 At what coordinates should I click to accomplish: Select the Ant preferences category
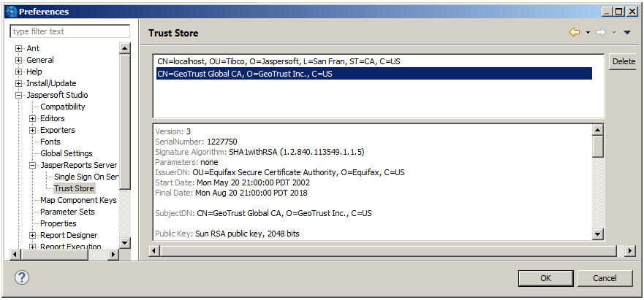pyautogui.click(x=33, y=48)
